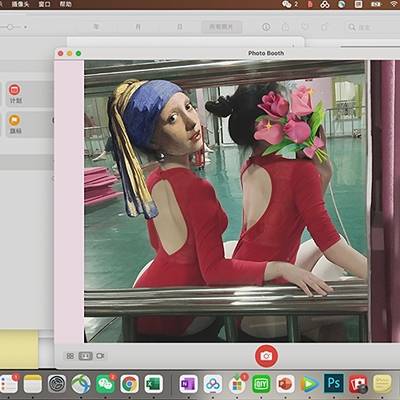Open the green globe browser in the Dock
The image size is (400, 400).
(x=81, y=384)
